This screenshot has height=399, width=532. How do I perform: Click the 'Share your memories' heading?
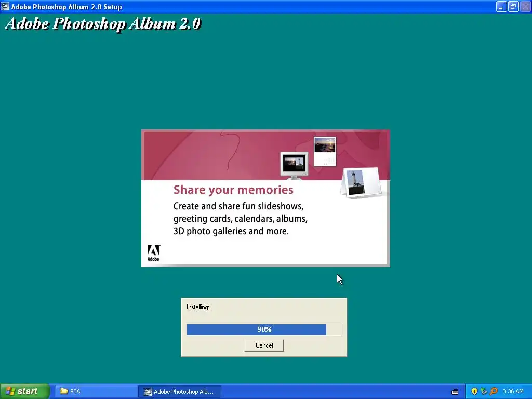[x=233, y=190]
